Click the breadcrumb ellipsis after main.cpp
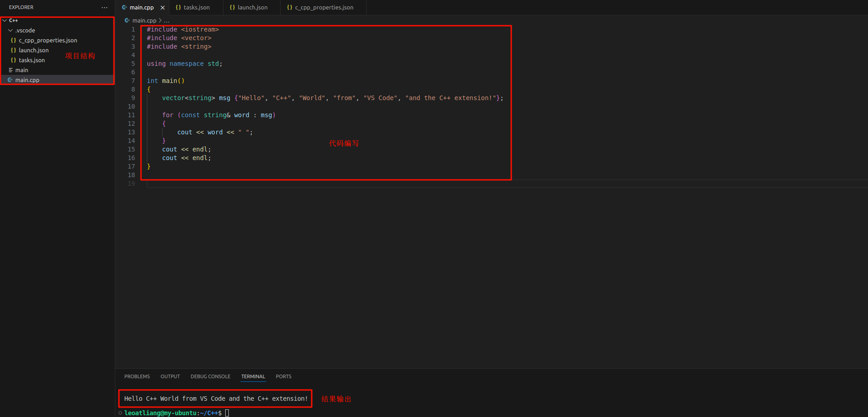The image size is (868, 417). click(x=167, y=20)
